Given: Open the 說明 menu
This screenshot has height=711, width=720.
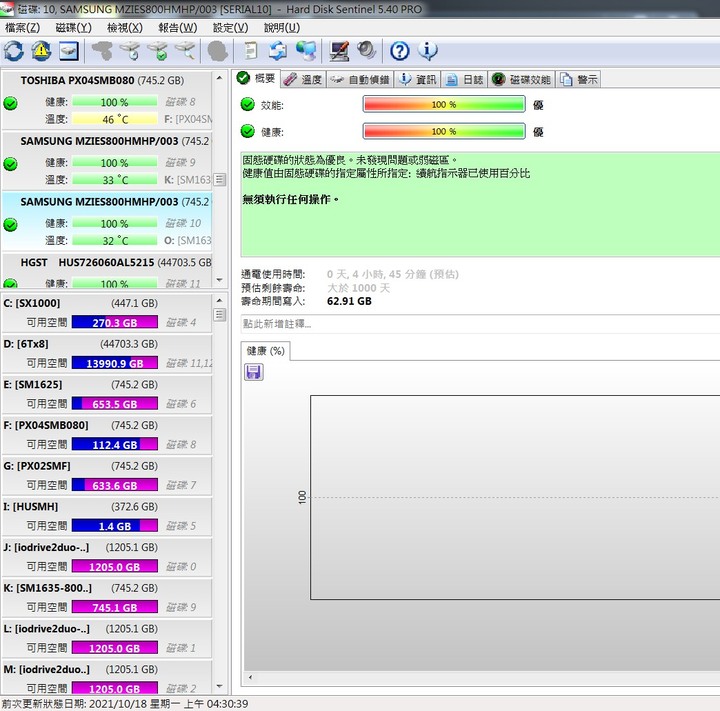Looking at the screenshot, I should pyautogui.click(x=282, y=28).
